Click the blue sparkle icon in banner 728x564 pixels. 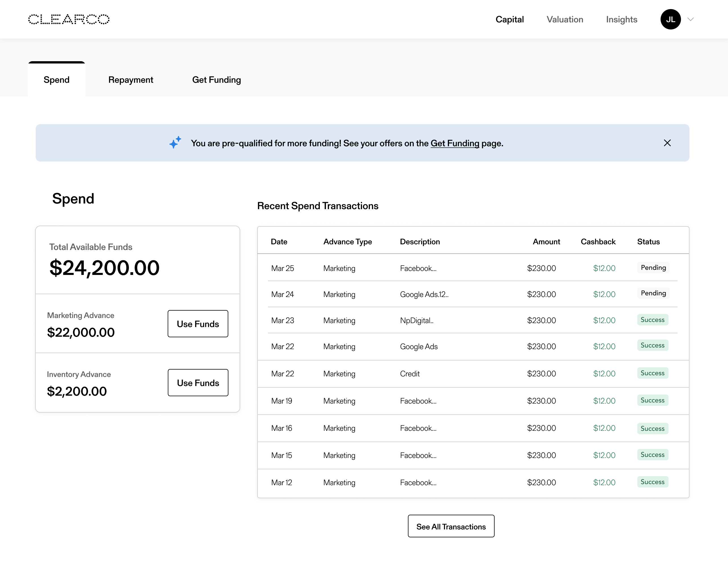click(x=175, y=143)
